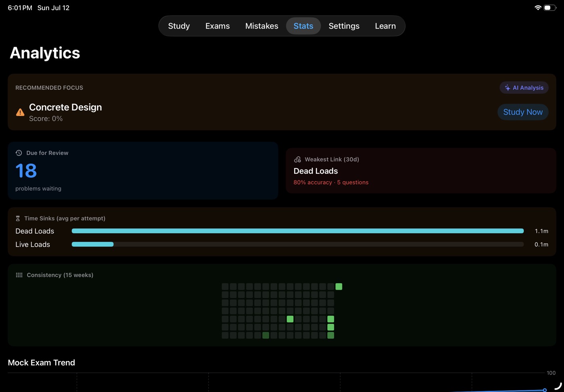
Task: Click the 80% accuracy · 5 questions text
Action: coord(331,183)
